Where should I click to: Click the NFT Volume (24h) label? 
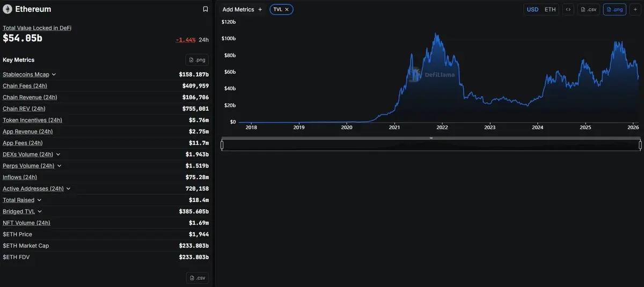click(26, 223)
